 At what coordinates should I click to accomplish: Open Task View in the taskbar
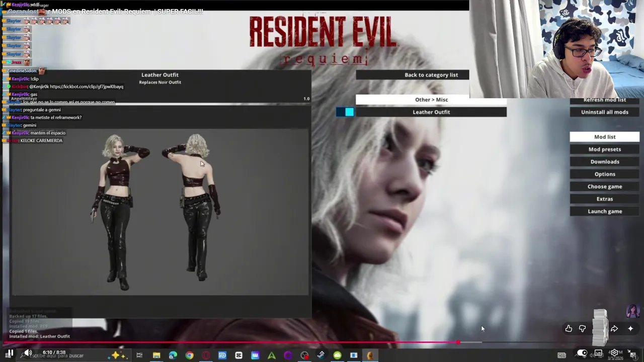[x=139, y=355]
